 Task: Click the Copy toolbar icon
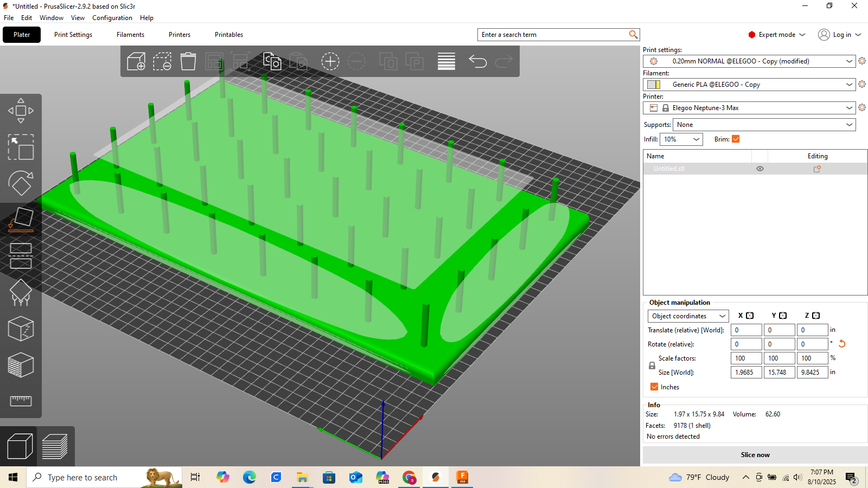coord(272,61)
